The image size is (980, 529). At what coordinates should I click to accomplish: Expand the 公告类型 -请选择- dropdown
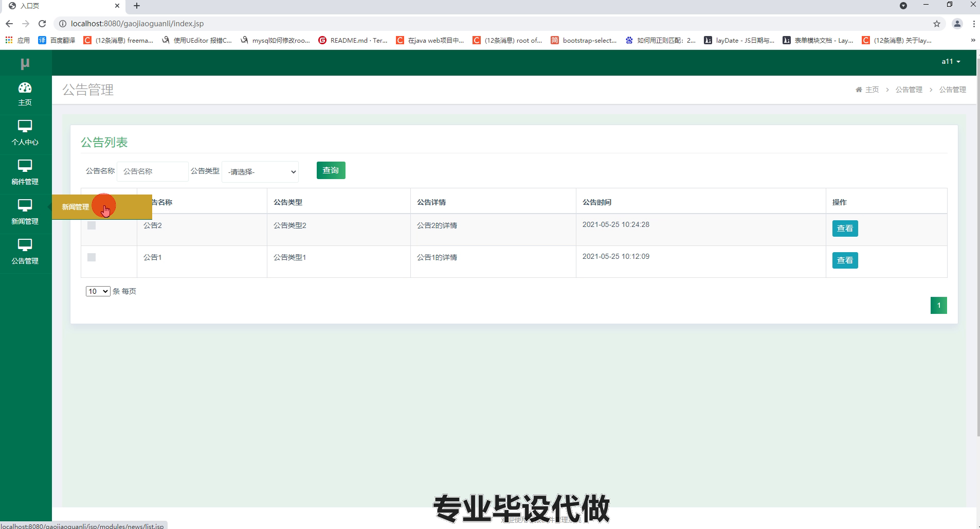coord(260,172)
